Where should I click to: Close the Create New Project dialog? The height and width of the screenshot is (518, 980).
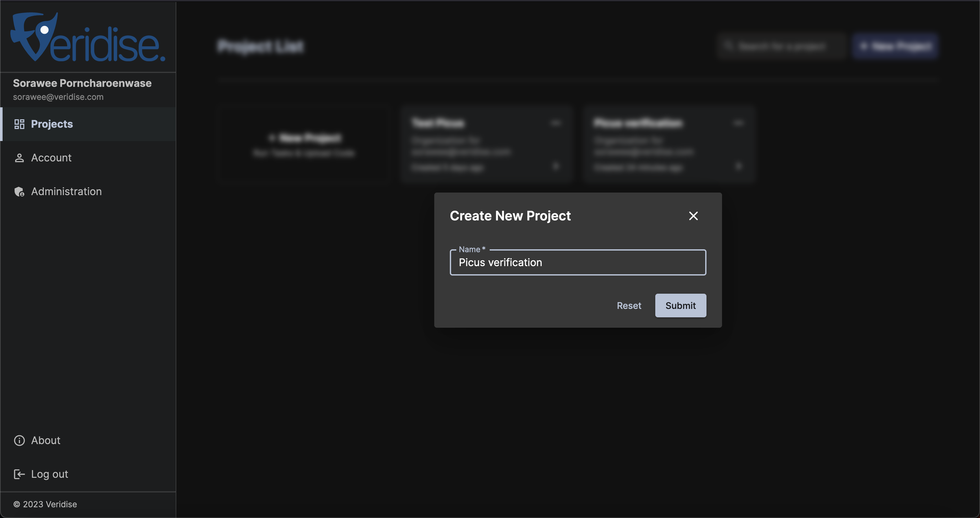coord(693,216)
